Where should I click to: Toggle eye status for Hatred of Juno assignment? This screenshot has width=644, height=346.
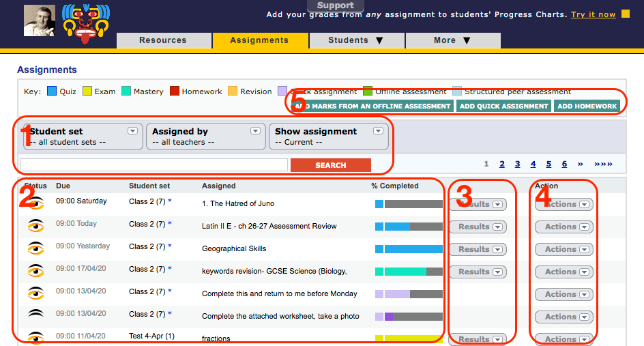(35, 203)
